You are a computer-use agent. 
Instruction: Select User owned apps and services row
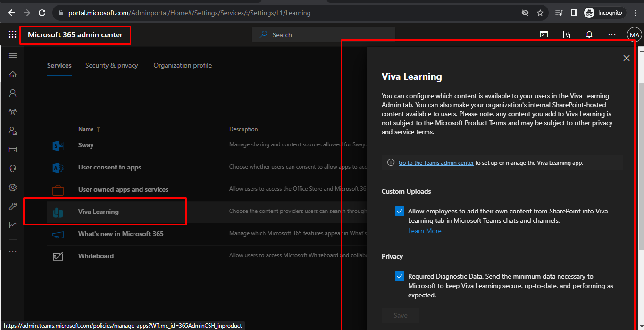pos(123,190)
